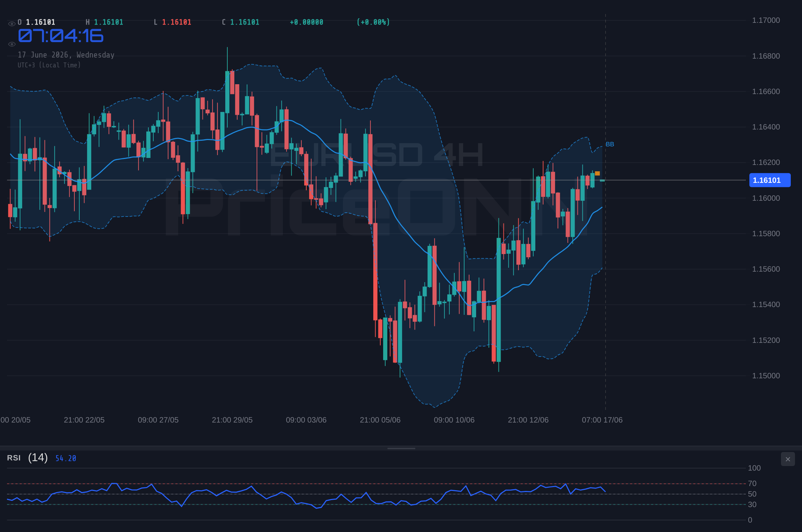Click the 1.16800 price axis label
This screenshot has height=532, width=802.
766,56
